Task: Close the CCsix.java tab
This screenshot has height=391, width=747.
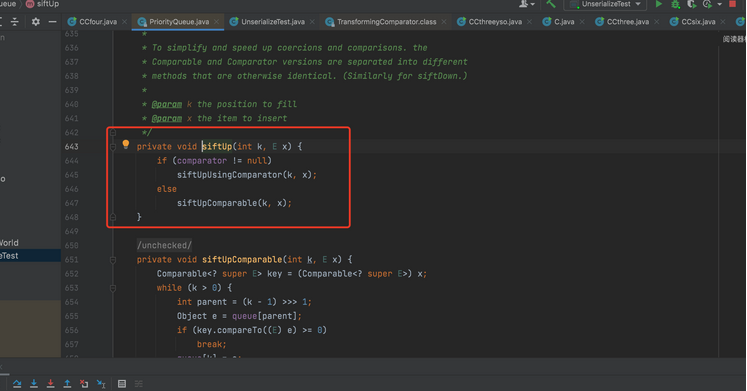Action: pos(723,22)
